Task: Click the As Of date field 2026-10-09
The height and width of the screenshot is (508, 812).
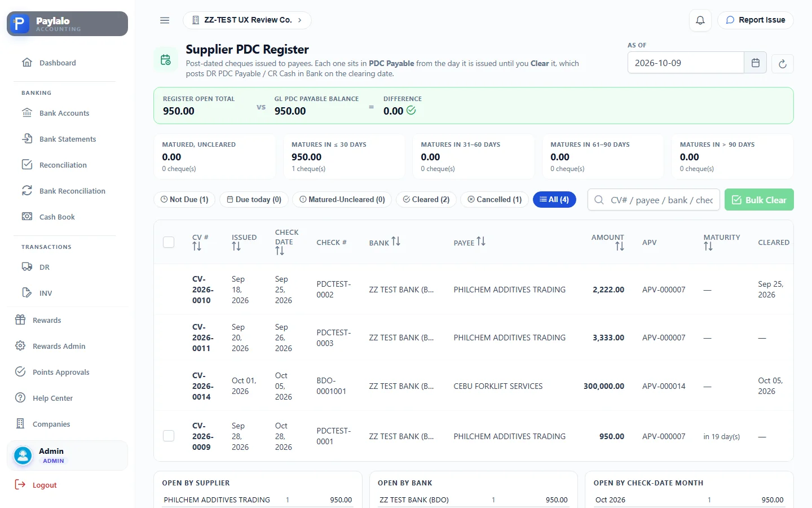Action: (x=686, y=63)
